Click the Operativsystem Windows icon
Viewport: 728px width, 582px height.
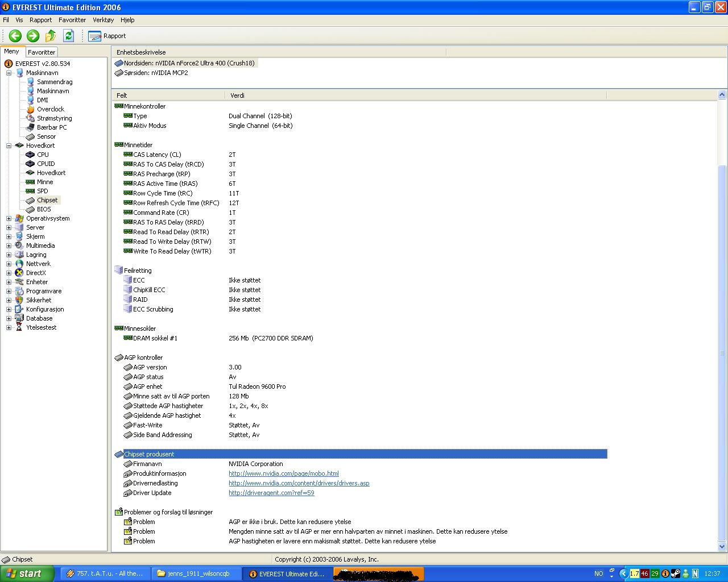click(x=19, y=218)
